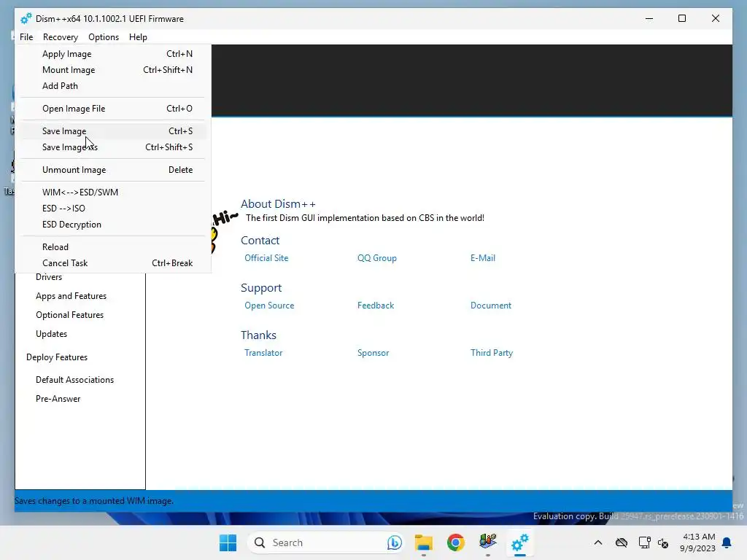Select Unmount Image from the menu
Viewport: 747px width, 560px height.
tap(113, 169)
